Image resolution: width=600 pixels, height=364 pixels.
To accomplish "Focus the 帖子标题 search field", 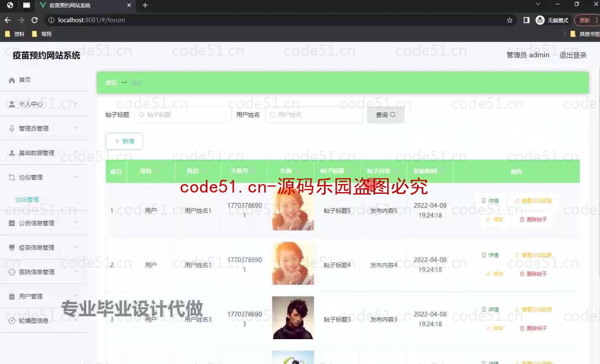I will (183, 115).
